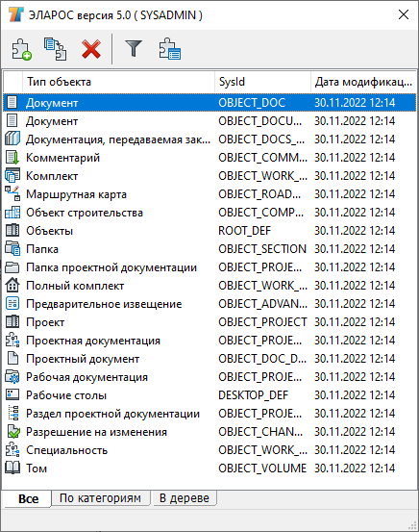
Task: Select Папка проектной документации entry
Action: point(209,267)
